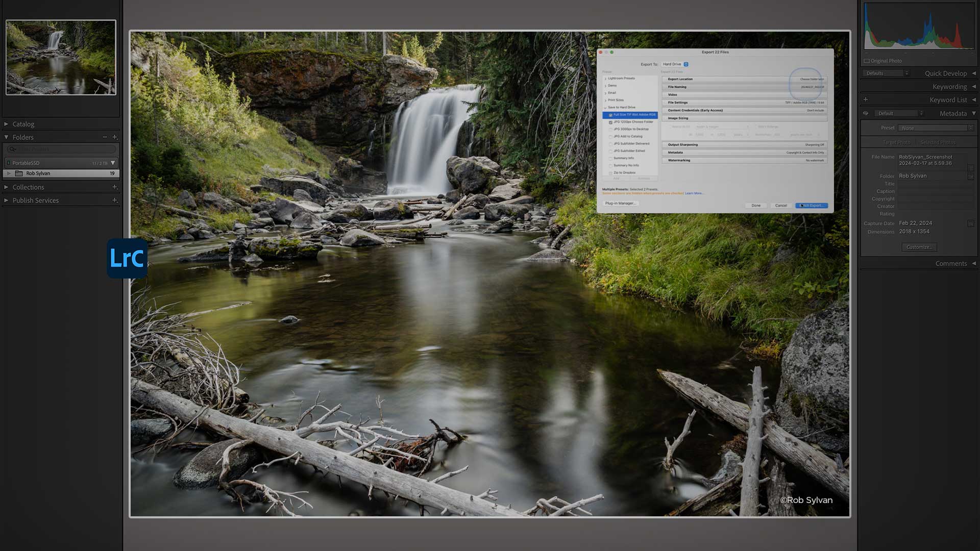Add a keyword using the Keyword List plus icon
The width and height of the screenshot is (980, 551).
pos(866,99)
